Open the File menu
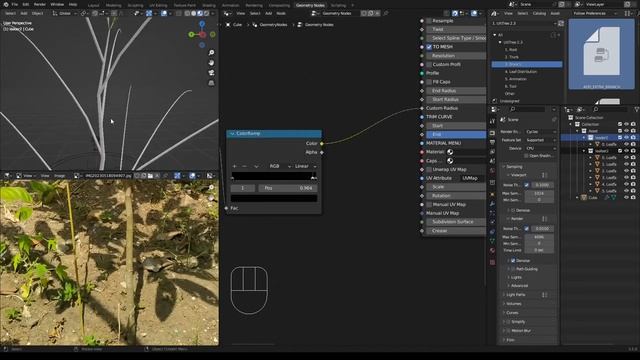 15,4
